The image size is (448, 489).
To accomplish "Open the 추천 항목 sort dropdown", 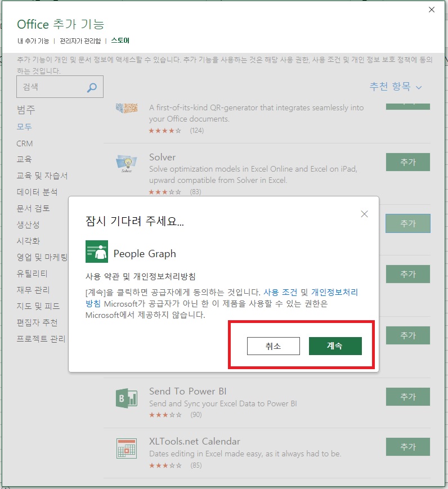I will coord(396,87).
